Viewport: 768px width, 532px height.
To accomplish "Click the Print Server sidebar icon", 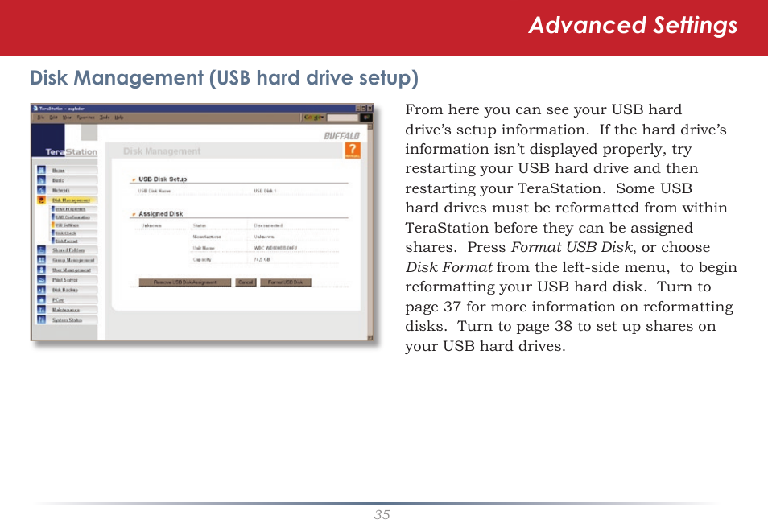I will pyautogui.click(x=42, y=280).
